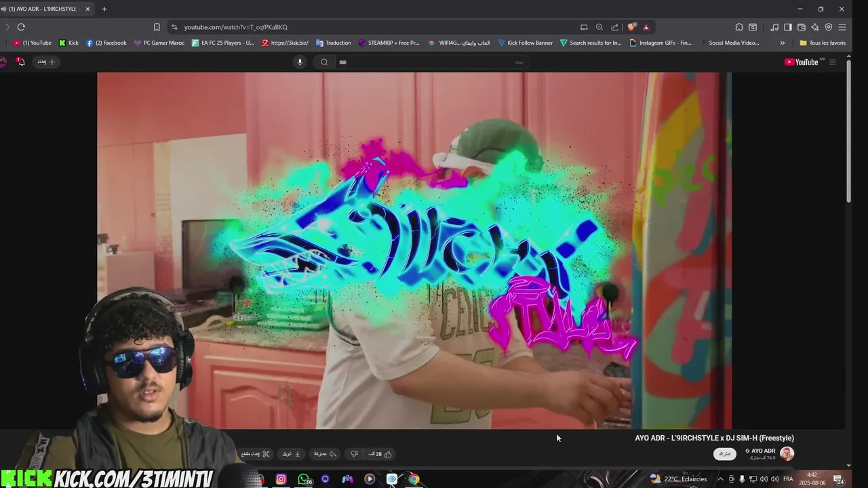Toggle the browser sidebar panel icon
The height and width of the screenshot is (488, 868).
[x=788, y=27]
